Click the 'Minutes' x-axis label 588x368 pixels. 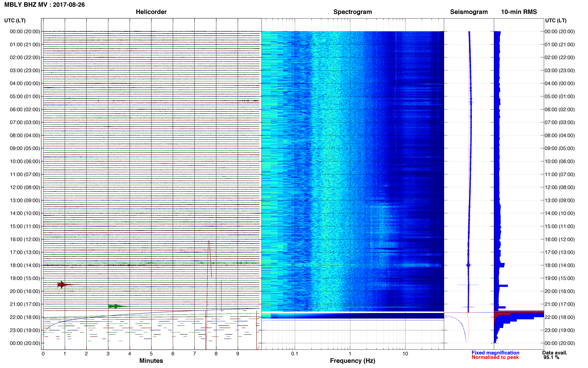(x=151, y=361)
